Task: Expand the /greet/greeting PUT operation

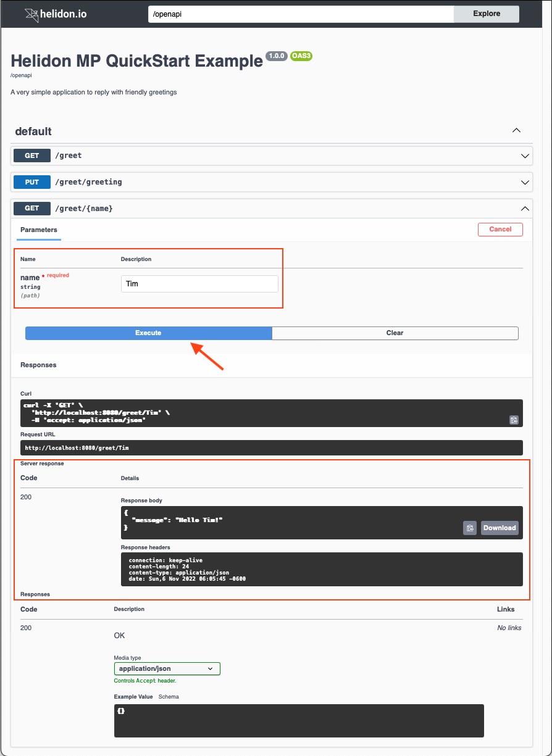Action: point(525,182)
